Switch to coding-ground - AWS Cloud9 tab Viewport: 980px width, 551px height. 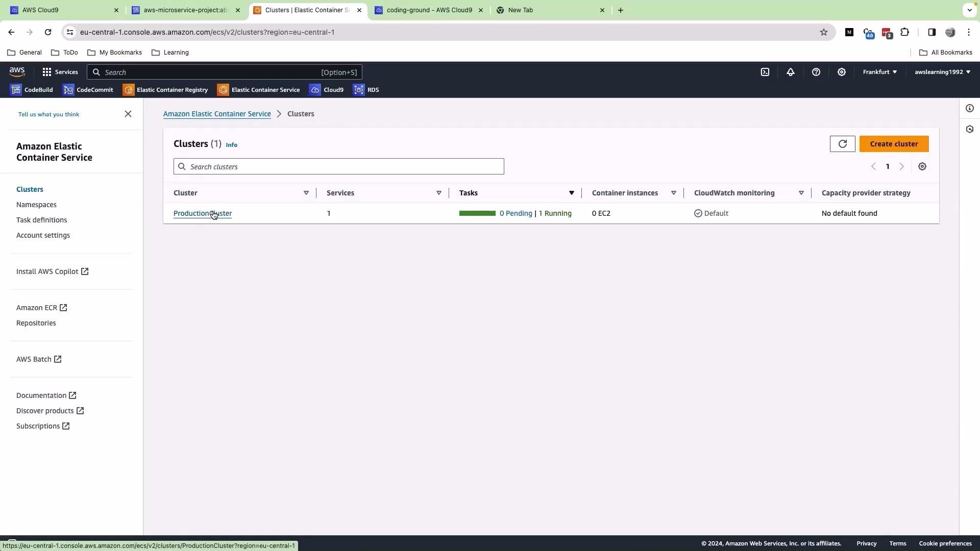tap(429, 10)
